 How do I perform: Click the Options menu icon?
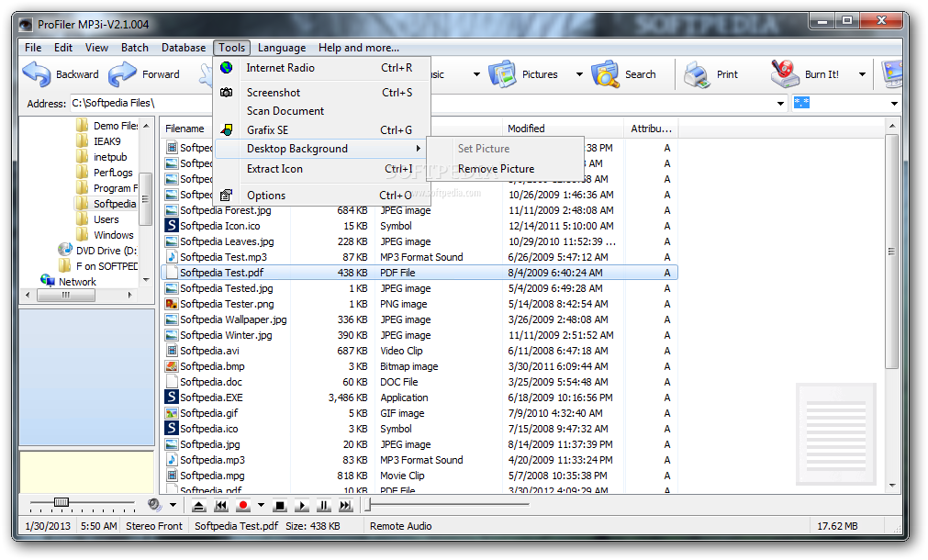pos(226,195)
